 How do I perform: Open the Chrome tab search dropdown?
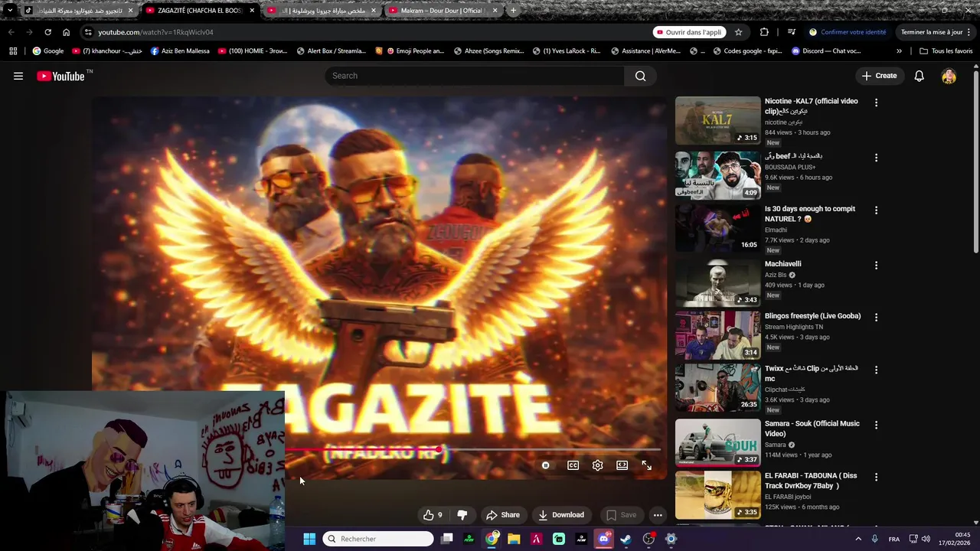coord(9,11)
